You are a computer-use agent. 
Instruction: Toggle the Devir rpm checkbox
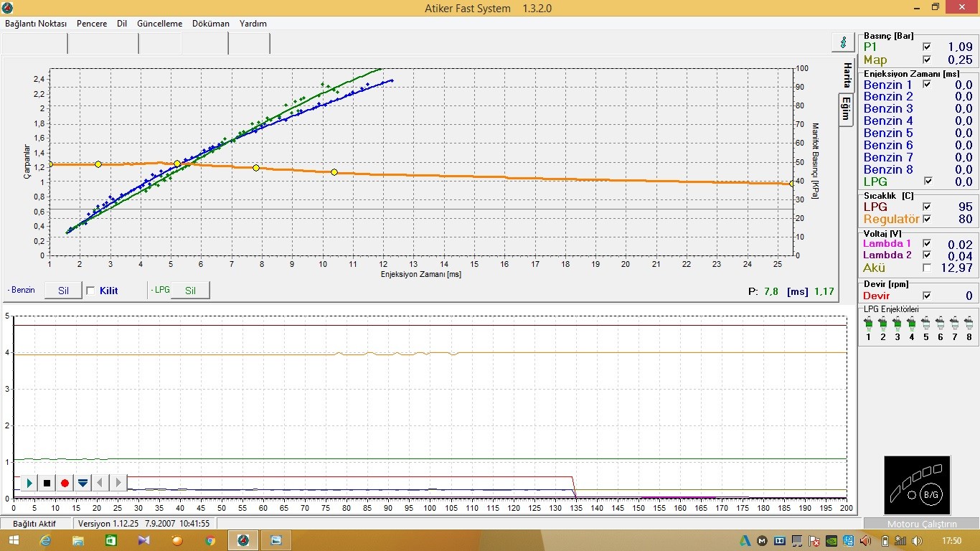pos(926,296)
